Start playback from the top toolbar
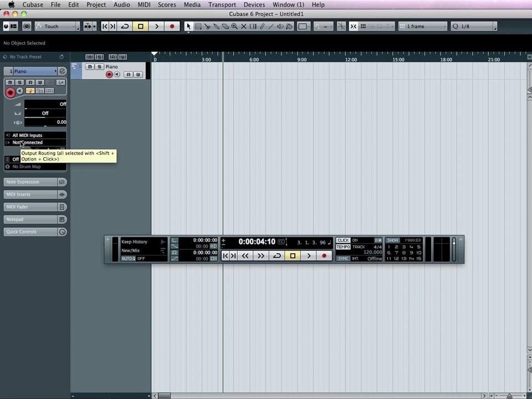The height and width of the screenshot is (399, 532). (156, 27)
